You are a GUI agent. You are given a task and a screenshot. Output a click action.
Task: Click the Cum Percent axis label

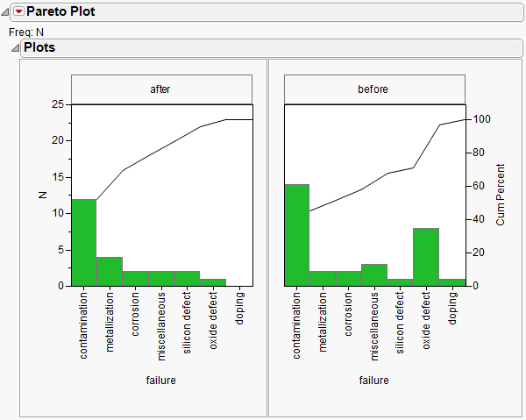(x=501, y=195)
